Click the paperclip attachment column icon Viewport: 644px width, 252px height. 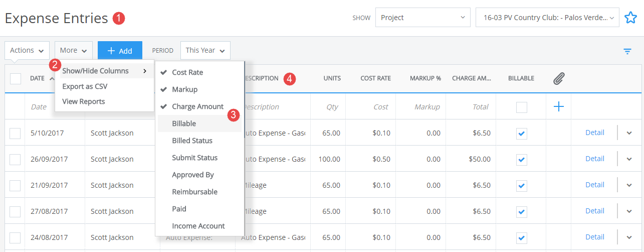(x=559, y=78)
